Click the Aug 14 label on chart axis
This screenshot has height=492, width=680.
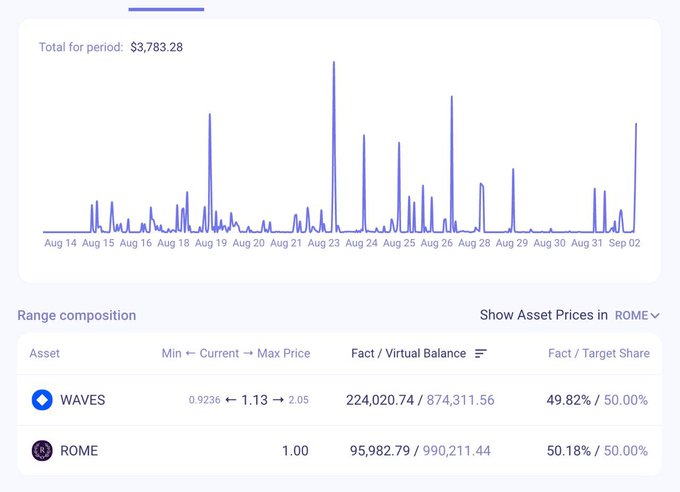click(60, 243)
